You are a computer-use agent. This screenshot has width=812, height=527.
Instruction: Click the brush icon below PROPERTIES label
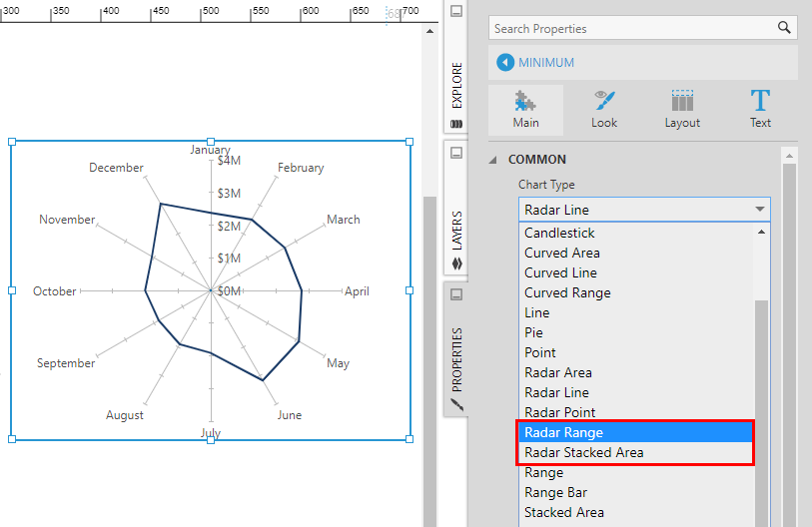pos(456,404)
